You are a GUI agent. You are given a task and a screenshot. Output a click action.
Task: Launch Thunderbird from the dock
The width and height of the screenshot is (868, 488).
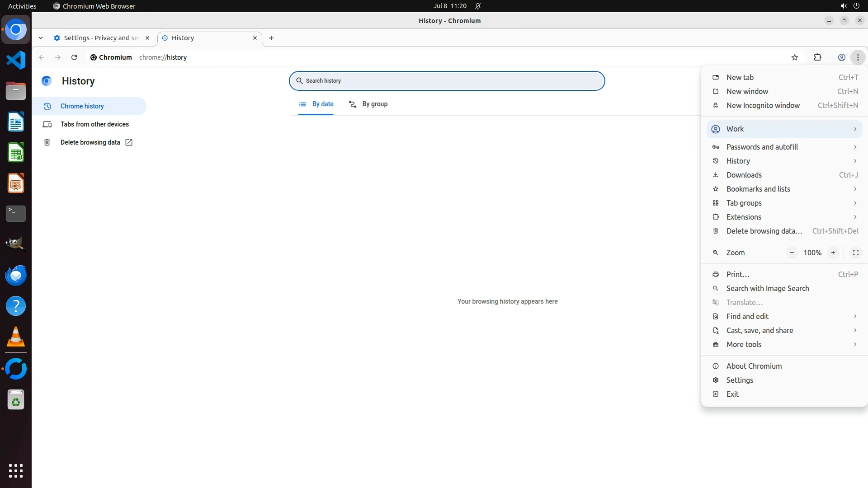tap(16, 275)
